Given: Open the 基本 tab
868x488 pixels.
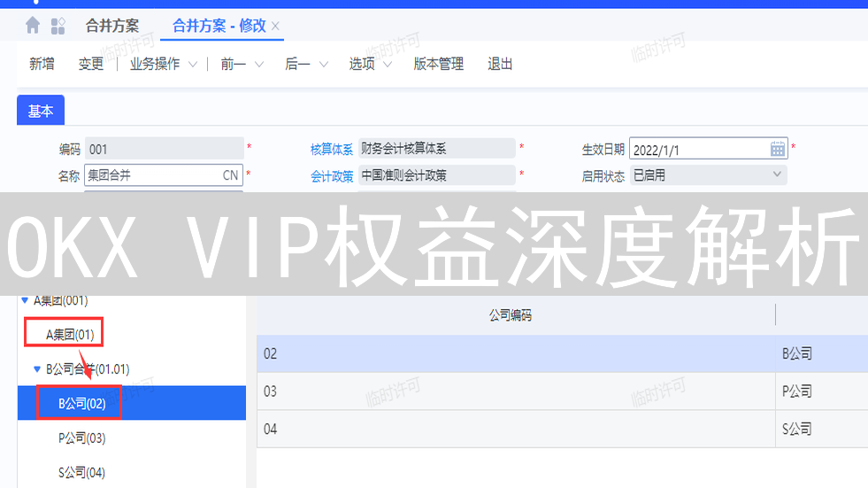Looking at the screenshot, I should click(41, 110).
